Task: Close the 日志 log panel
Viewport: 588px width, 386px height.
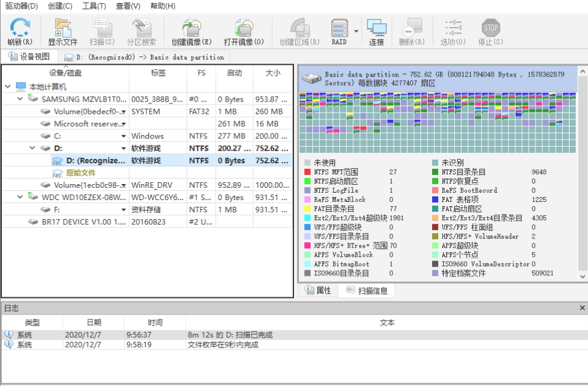Action: pos(582,308)
